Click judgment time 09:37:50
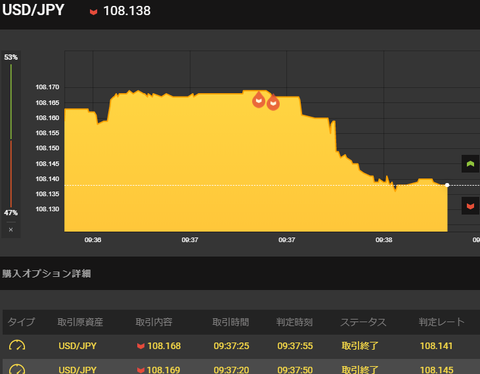 pyautogui.click(x=295, y=370)
